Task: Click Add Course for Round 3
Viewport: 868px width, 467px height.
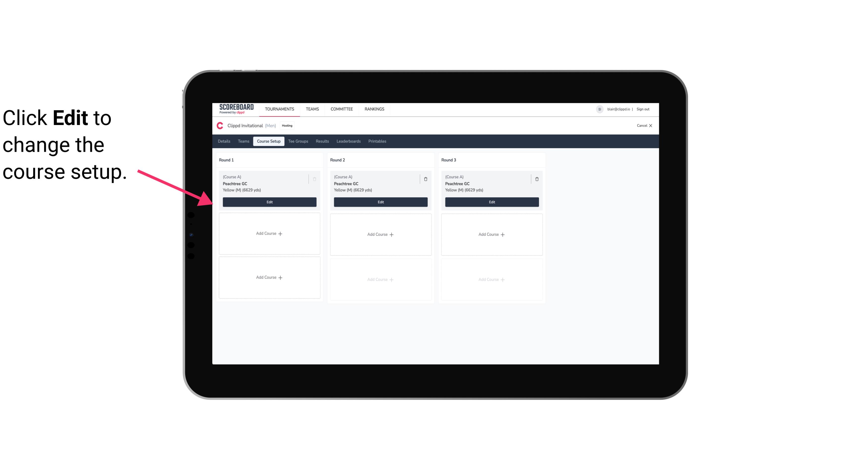Action: click(x=492, y=234)
